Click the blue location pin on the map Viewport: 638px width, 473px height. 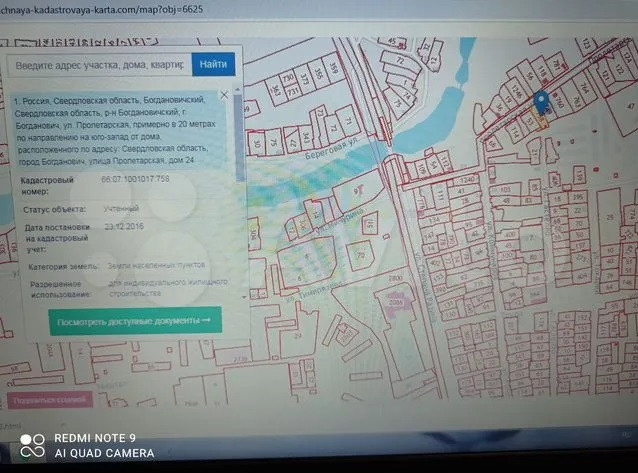(x=541, y=103)
